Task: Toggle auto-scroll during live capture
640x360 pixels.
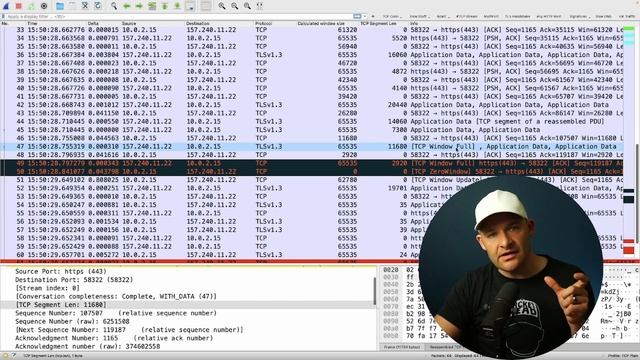Action: [x=190, y=6]
